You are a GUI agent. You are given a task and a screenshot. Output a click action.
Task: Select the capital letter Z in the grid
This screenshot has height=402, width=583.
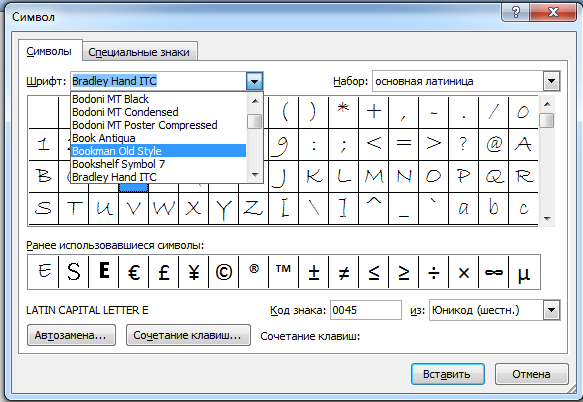coord(254,208)
